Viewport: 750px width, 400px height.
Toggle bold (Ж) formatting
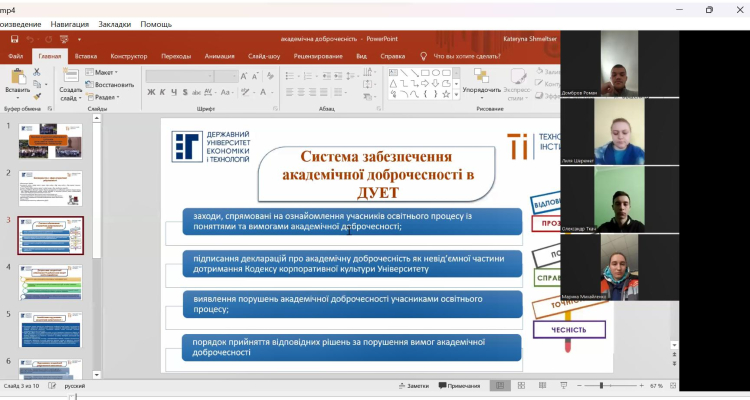pyautogui.click(x=150, y=92)
